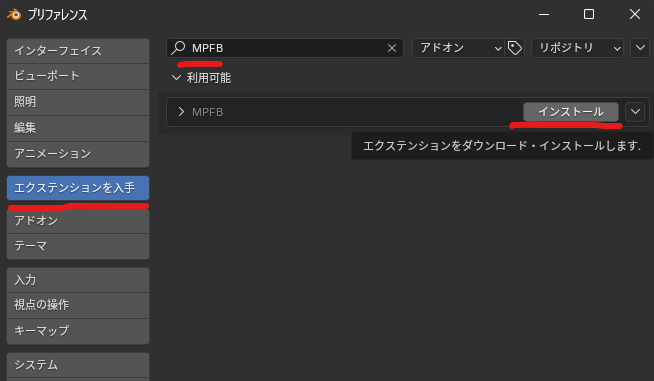Viewport: 654px width, 381px height.
Task: Open the アドオン type dropdown
Action: click(458, 48)
